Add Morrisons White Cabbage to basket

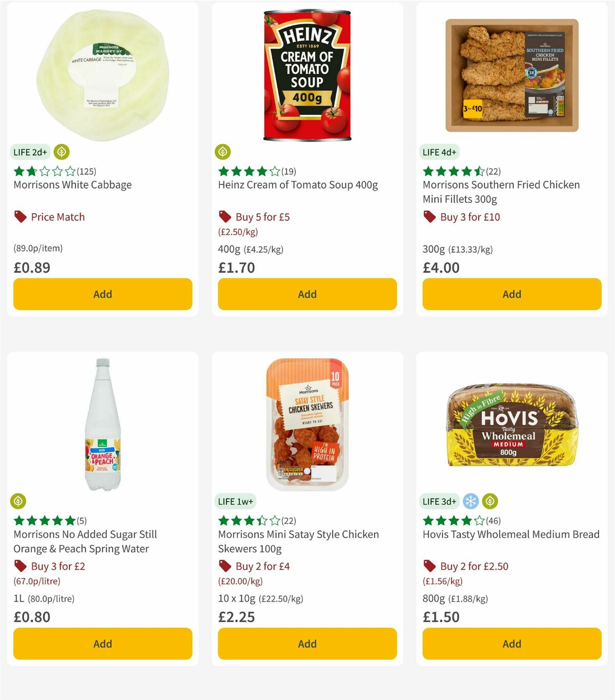point(102,294)
